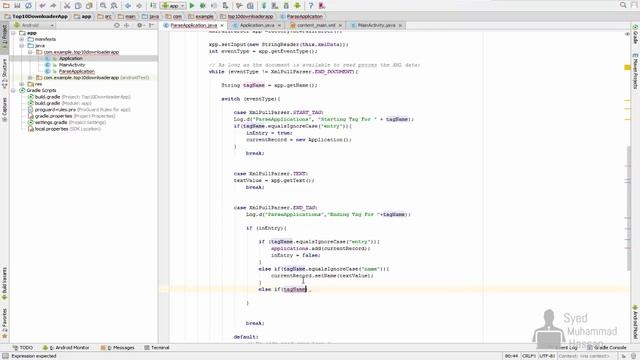This screenshot has width=640, height=360.
Task: Select MainActivity class in project tree
Action: (x=72, y=65)
